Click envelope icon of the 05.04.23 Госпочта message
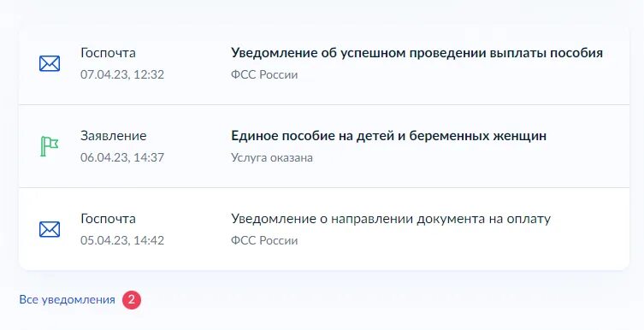Image resolution: width=644 pixels, height=330 pixels. pos(50,229)
